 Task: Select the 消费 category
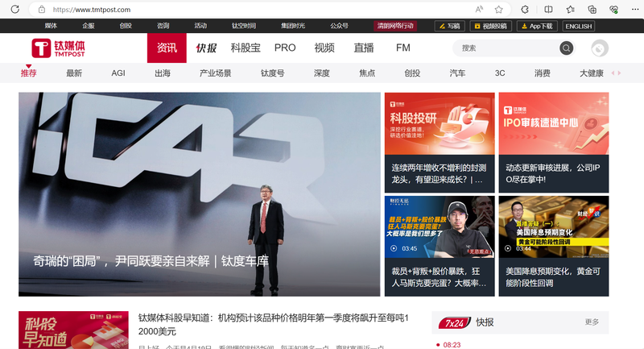(x=542, y=73)
